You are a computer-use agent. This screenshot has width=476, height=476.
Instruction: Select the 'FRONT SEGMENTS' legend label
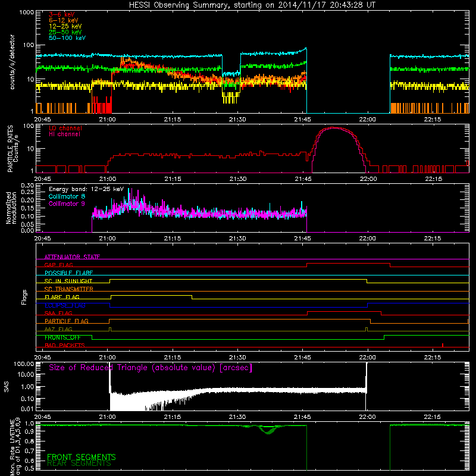82,457
